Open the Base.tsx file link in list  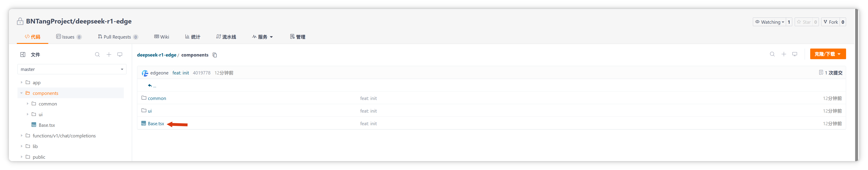[156, 124]
